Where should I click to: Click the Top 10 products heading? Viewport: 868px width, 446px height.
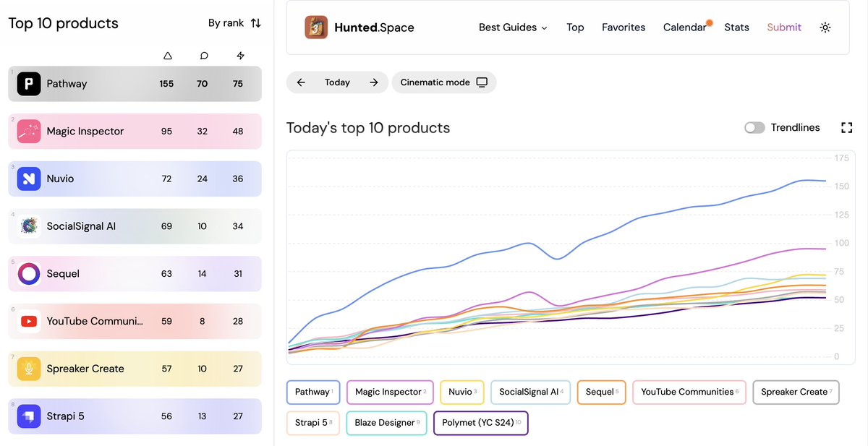(63, 23)
